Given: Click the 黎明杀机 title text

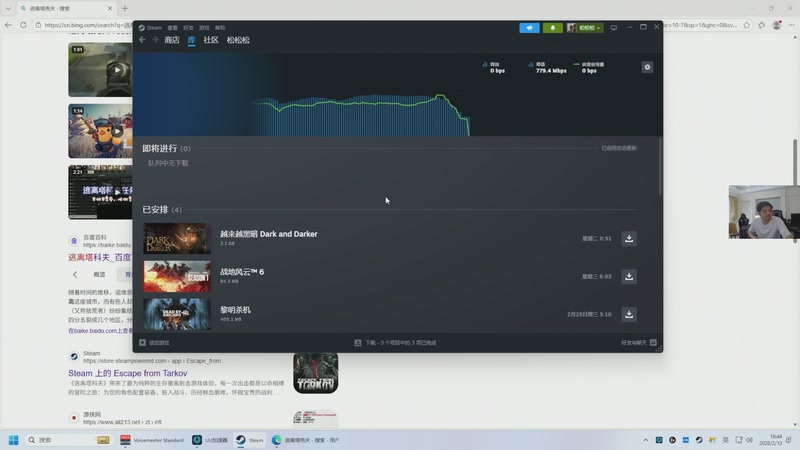Looking at the screenshot, I should (x=235, y=310).
